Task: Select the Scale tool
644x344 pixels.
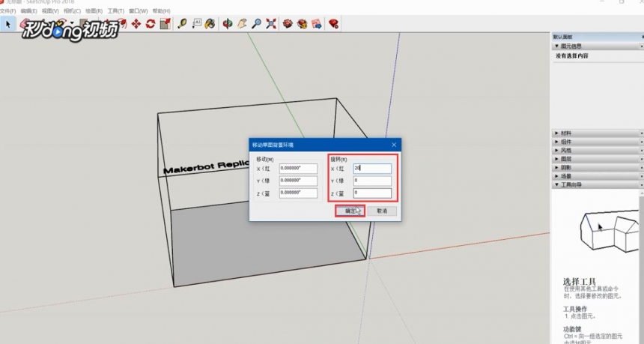Action: pos(165,24)
